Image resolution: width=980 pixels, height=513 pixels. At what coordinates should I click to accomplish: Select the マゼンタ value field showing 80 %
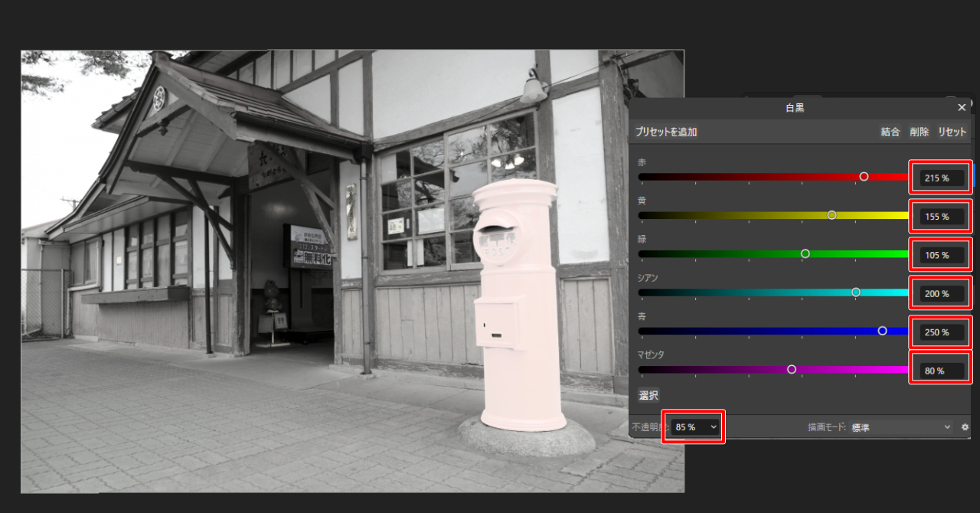pyautogui.click(x=942, y=371)
